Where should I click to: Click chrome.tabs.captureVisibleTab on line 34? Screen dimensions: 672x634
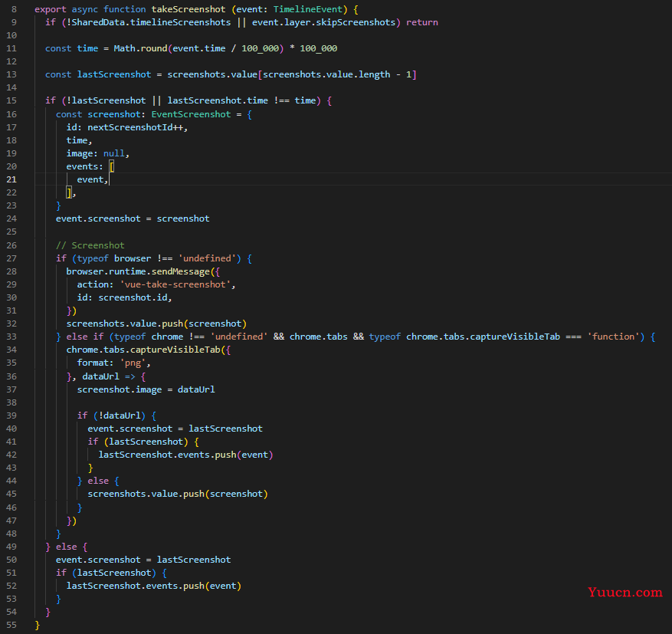point(143,350)
